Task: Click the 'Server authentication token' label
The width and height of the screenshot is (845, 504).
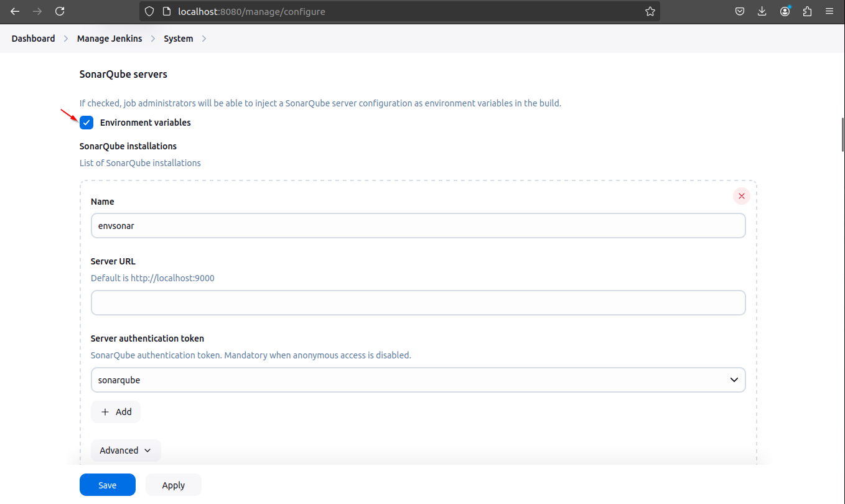Action: [147, 338]
